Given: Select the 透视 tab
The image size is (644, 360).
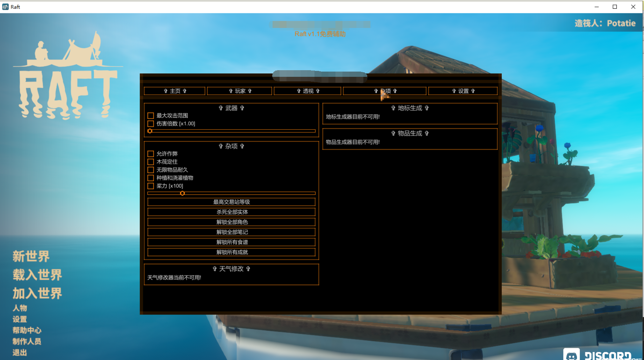Looking at the screenshot, I should [x=307, y=91].
